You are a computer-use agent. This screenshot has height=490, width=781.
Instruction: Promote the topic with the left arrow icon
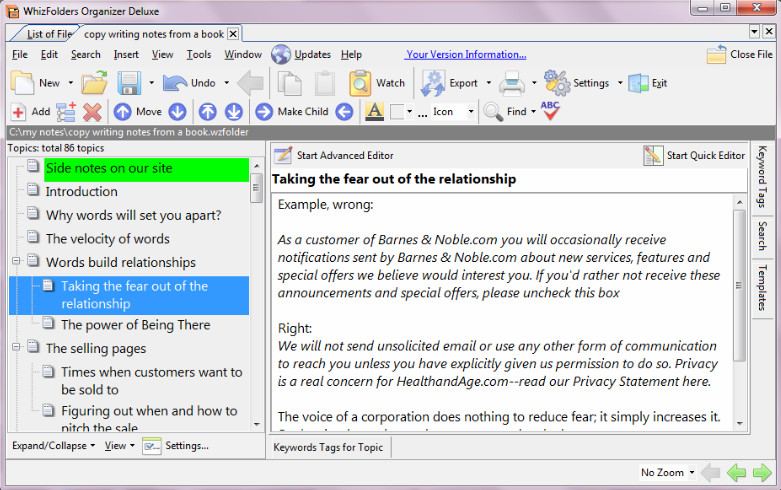coord(344,112)
